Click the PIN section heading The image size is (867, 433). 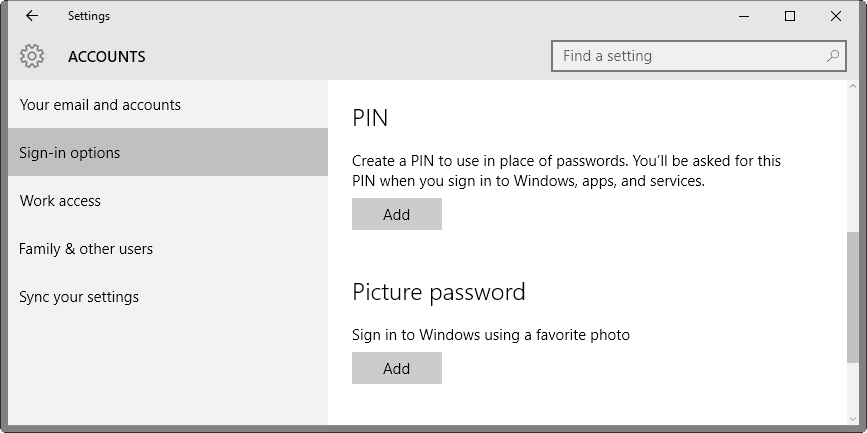click(370, 118)
